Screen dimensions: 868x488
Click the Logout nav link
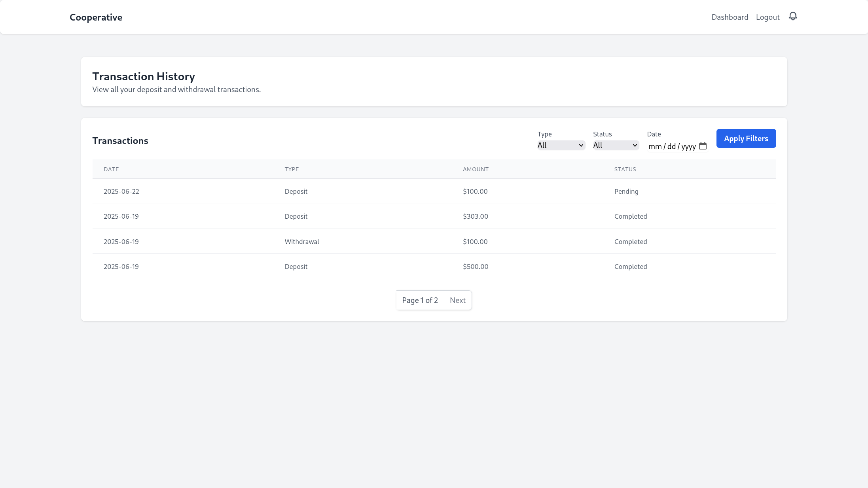pyautogui.click(x=768, y=17)
